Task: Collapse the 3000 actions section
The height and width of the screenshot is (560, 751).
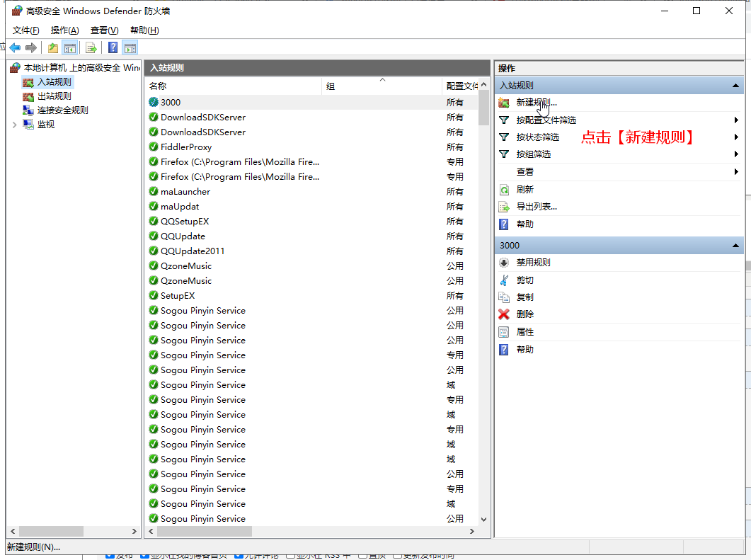Action: tap(735, 245)
